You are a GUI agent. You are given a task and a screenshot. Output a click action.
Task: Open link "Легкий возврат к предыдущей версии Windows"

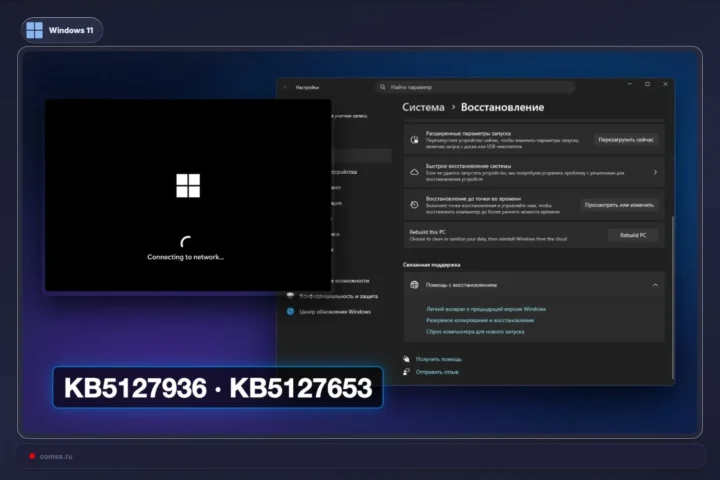point(486,309)
